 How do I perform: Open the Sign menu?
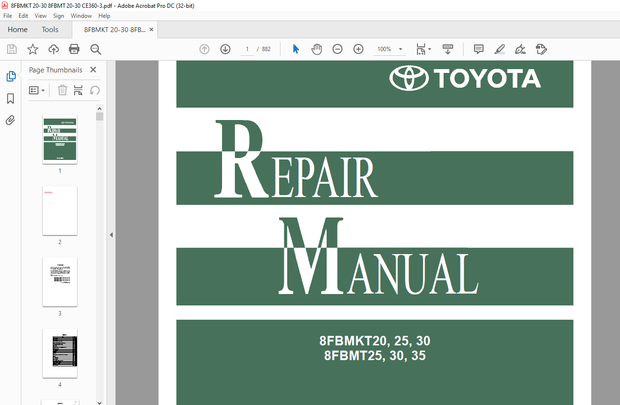coord(59,16)
